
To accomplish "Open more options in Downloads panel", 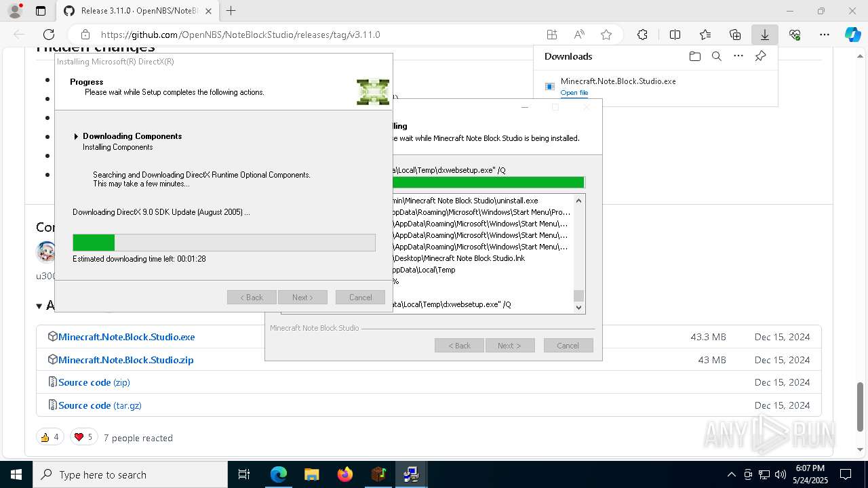I will (738, 56).
